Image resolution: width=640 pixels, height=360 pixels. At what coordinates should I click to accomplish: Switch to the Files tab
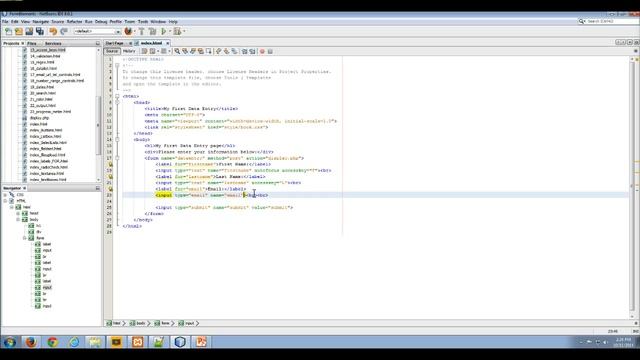pyautogui.click(x=32, y=43)
